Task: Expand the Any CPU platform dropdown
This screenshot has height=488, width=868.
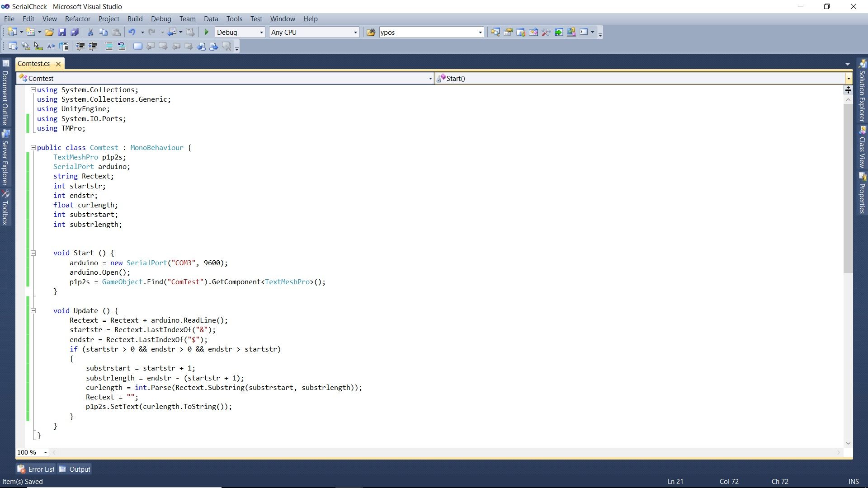Action: (x=355, y=32)
